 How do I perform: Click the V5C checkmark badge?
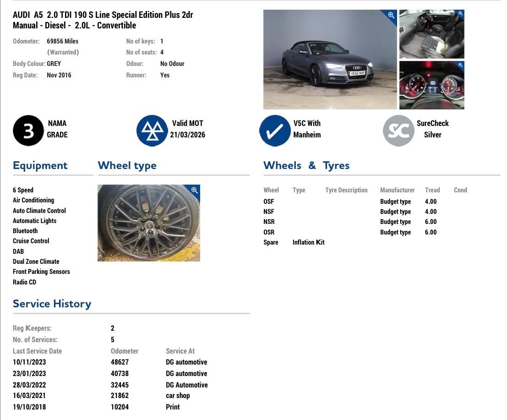coord(275,130)
